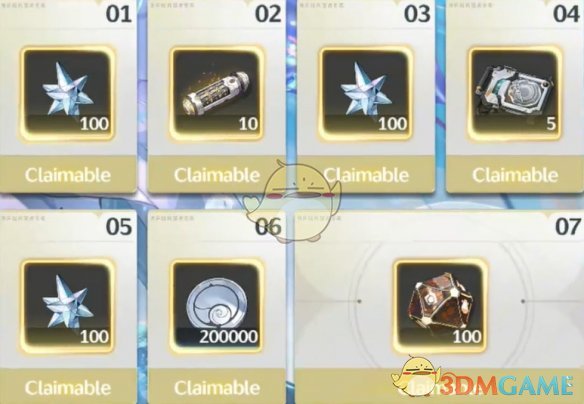The width and height of the screenshot is (584, 404).
Task: Select the Day 04 silver device reward icon
Action: [x=515, y=93]
